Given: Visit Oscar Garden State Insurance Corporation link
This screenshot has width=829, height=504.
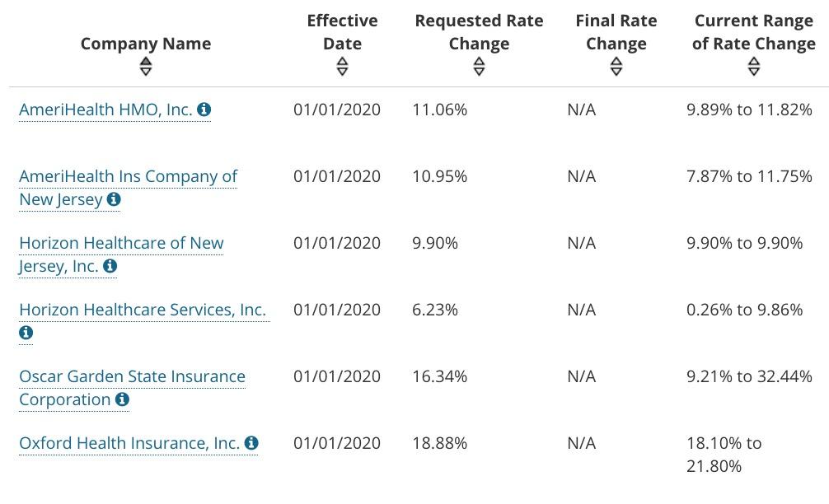Looking at the screenshot, I should (x=132, y=376).
